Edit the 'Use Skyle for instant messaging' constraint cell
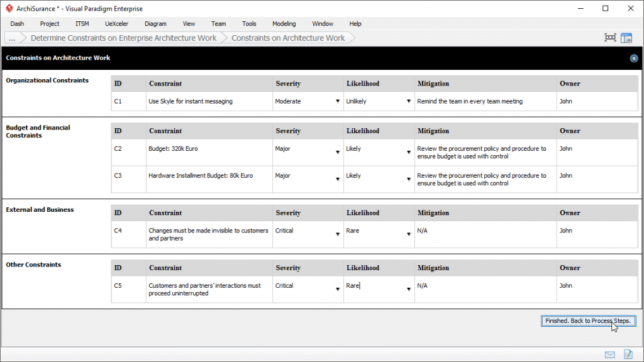This screenshot has height=362, width=644. pyautogui.click(x=209, y=101)
